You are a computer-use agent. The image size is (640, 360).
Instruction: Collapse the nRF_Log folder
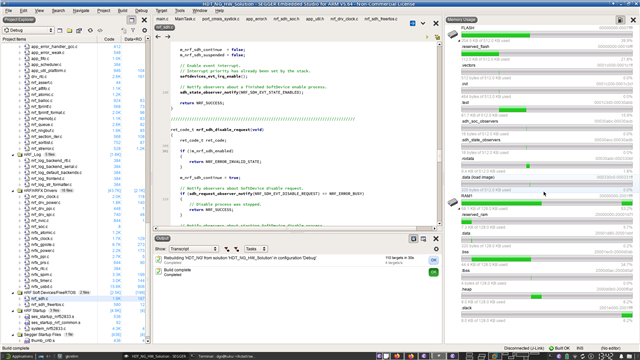point(13,155)
